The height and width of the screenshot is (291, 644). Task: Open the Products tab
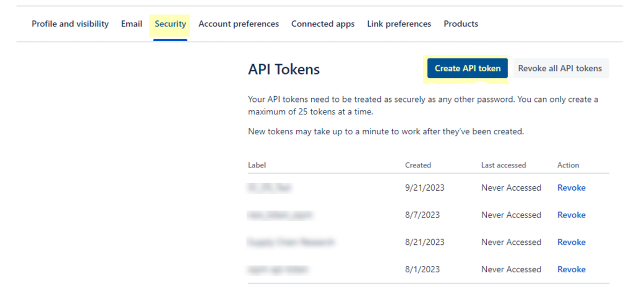click(460, 24)
